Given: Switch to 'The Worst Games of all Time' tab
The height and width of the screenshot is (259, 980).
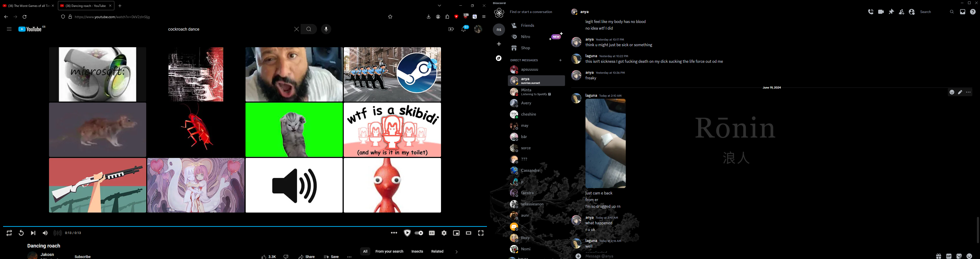Looking at the screenshot, I should click(29, 6).
